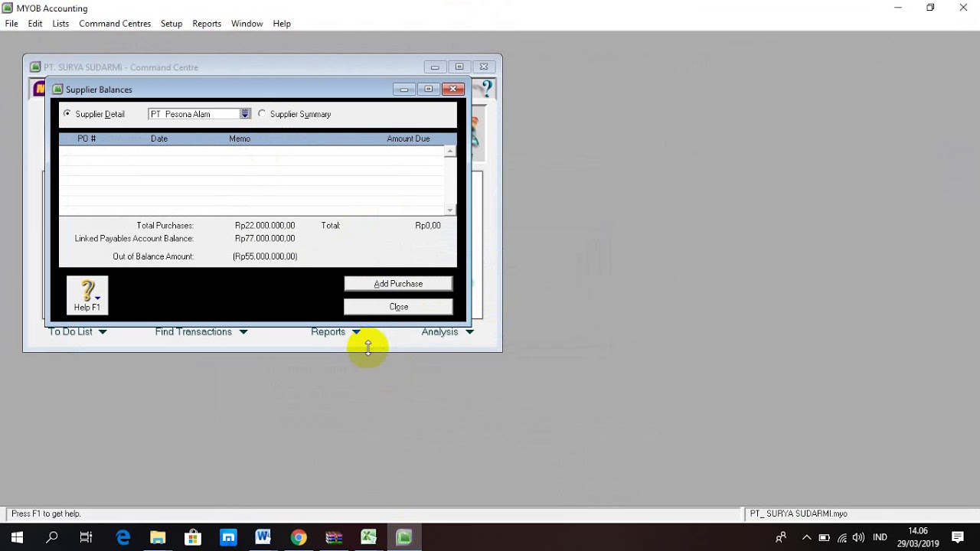Viewport: 980px width, 551px height.
Task: Close Supplier Balances with red X
Action: (x=452, y=90)
